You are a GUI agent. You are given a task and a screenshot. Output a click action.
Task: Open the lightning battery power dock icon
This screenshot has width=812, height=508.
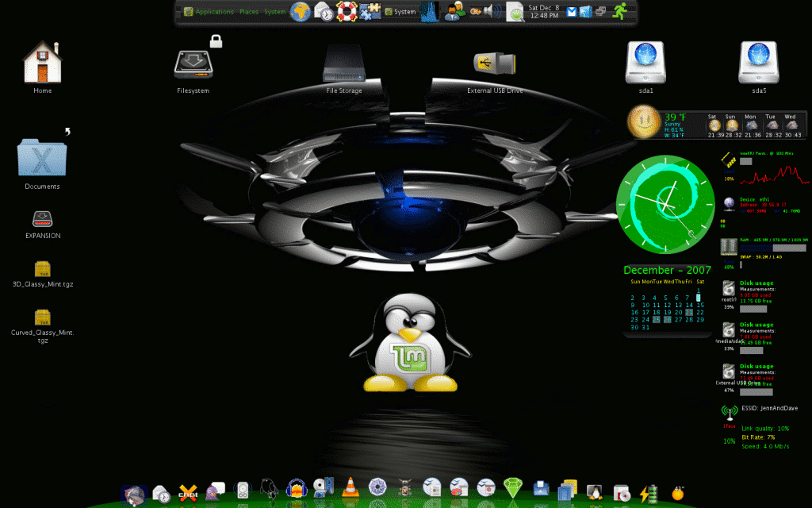649,494
